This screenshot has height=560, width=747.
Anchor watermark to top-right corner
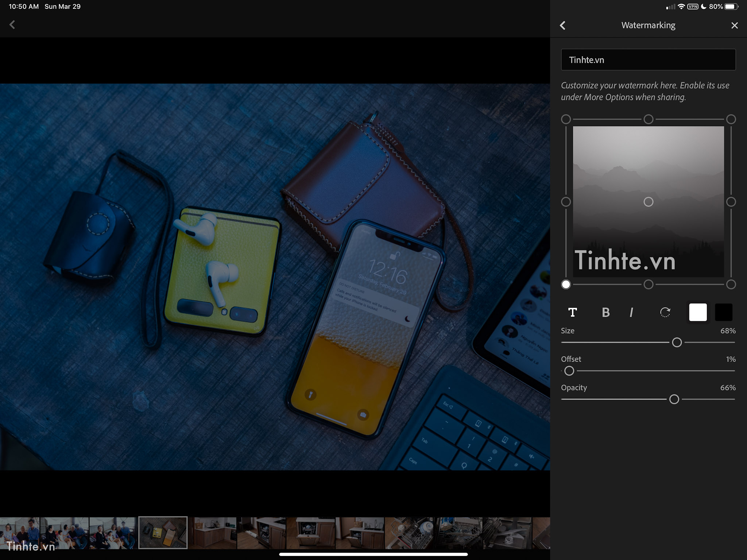pyautogui.click(x=731, y=119)
